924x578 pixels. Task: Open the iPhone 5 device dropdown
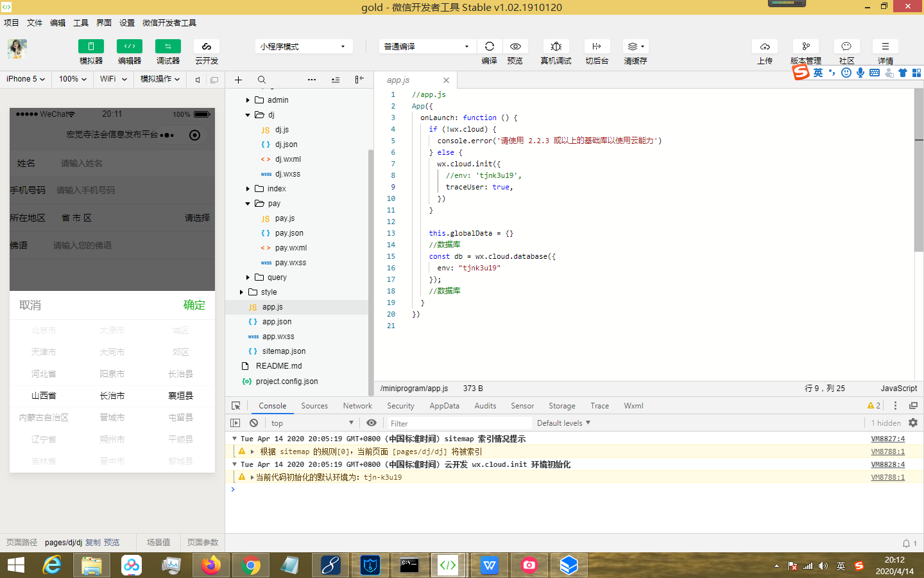(x=26, y=79)
